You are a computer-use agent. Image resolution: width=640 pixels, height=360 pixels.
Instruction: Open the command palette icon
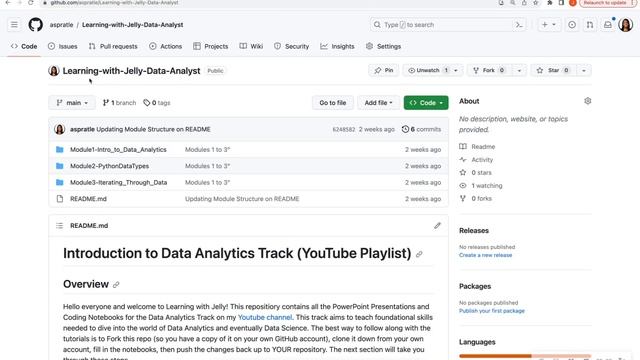519,25
